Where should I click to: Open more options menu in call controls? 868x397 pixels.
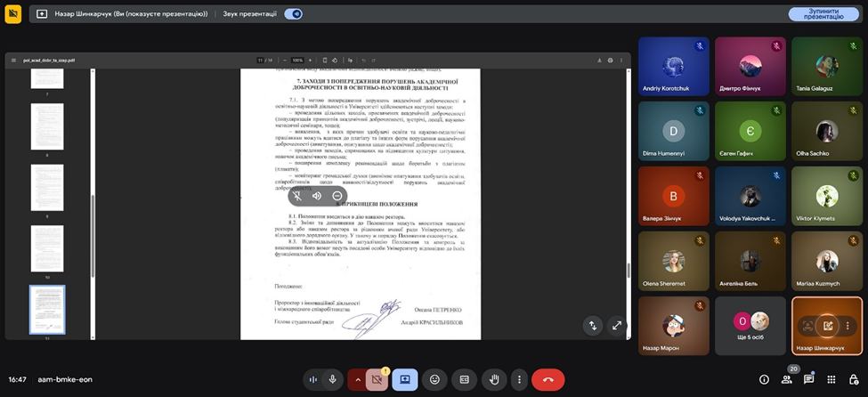(x=519, y=379)
